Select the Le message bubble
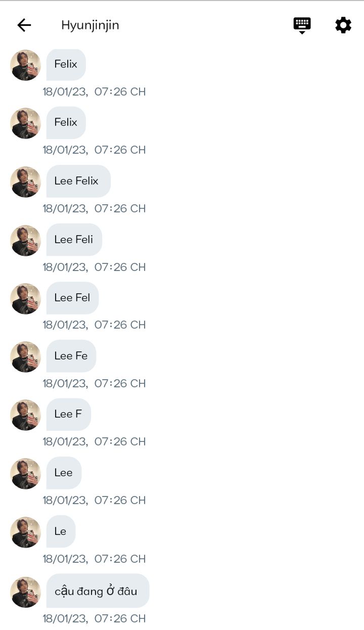The height and width of the screenshot is (630, 364). (x=61, y=531)
